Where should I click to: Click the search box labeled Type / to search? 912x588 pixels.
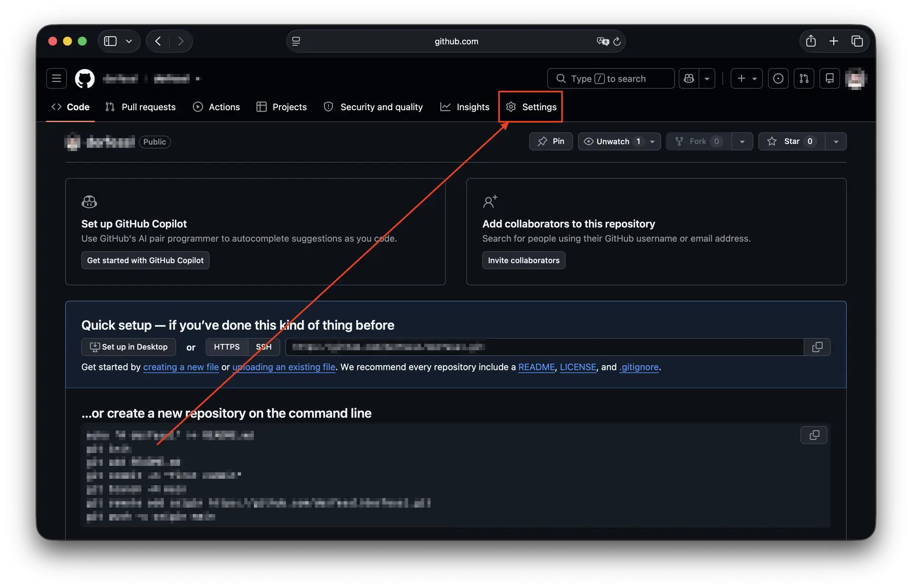click(611, 78)
